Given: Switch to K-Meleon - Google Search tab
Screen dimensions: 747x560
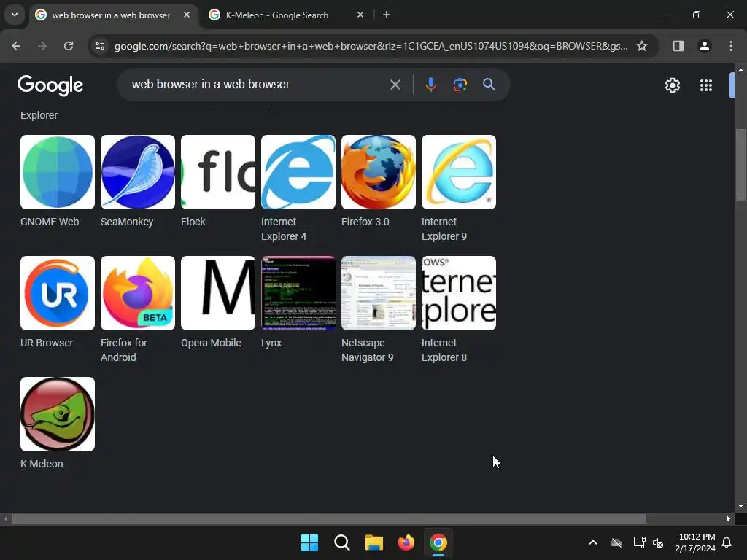Looking at the screenshot, I should 277,15.
